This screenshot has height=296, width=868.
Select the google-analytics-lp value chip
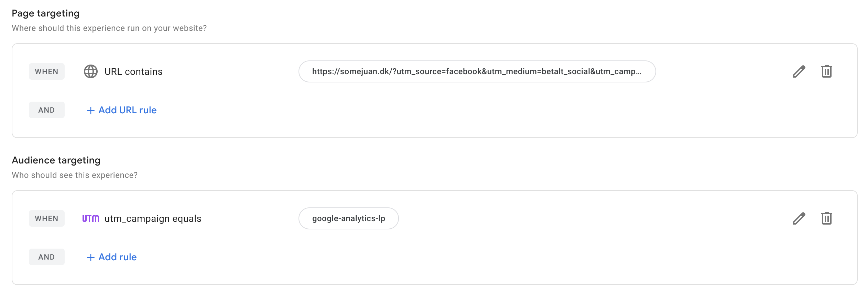tap(348, 218)
